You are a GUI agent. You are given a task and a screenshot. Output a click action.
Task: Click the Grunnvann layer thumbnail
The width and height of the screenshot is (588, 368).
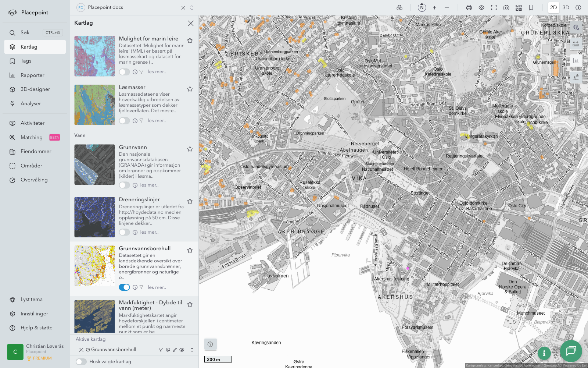(94, 164)
